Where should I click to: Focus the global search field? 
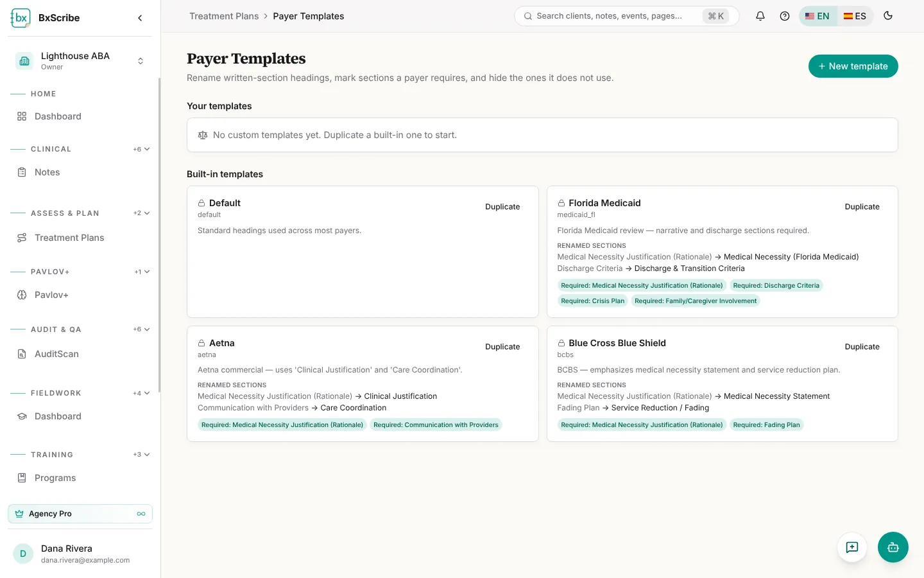626,16
